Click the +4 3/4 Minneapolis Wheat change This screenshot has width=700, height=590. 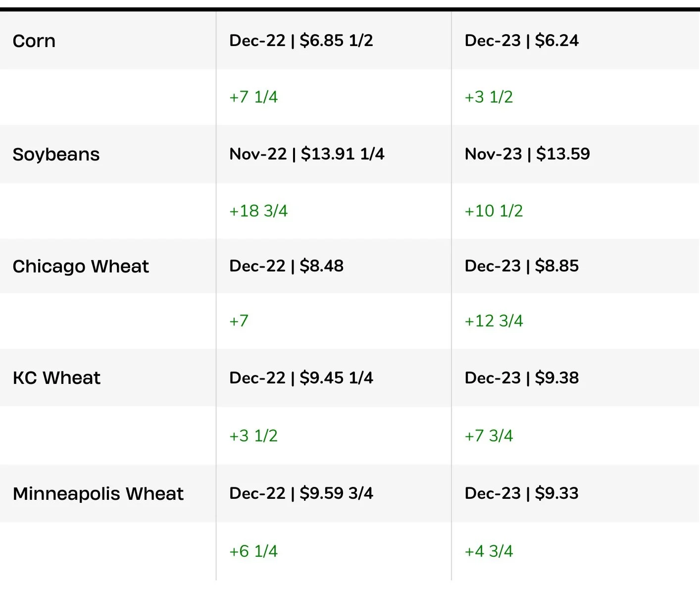(x=489, y=551)
